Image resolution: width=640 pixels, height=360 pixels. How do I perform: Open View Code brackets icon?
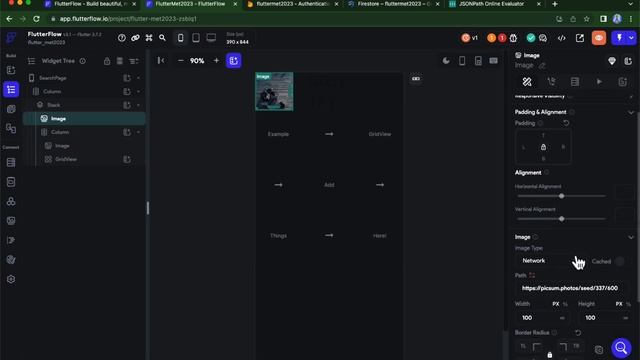562,38
